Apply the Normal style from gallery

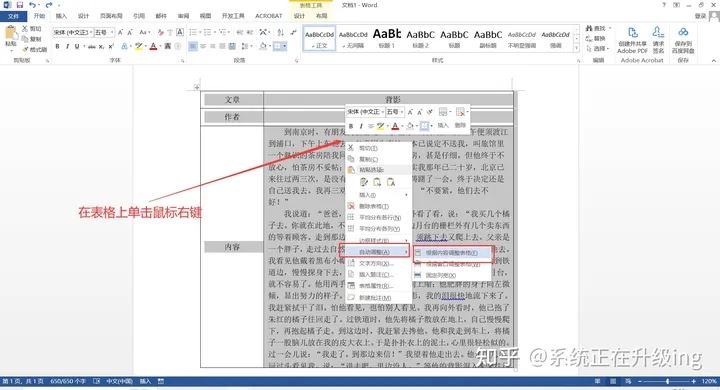pyautogui.click(x=319, y=38)
